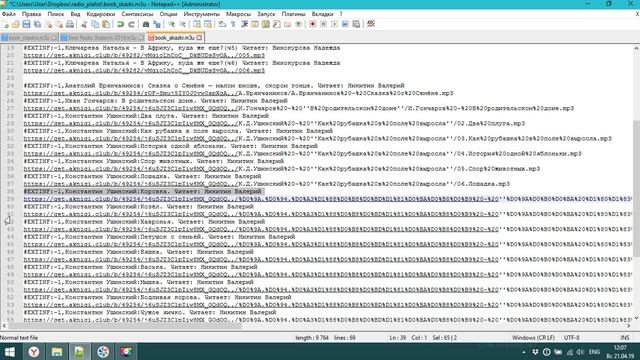Open Find dialog using binoculars icon
Image resolution: width=640 pixels, height=360 pixels.
coord(146,24)
